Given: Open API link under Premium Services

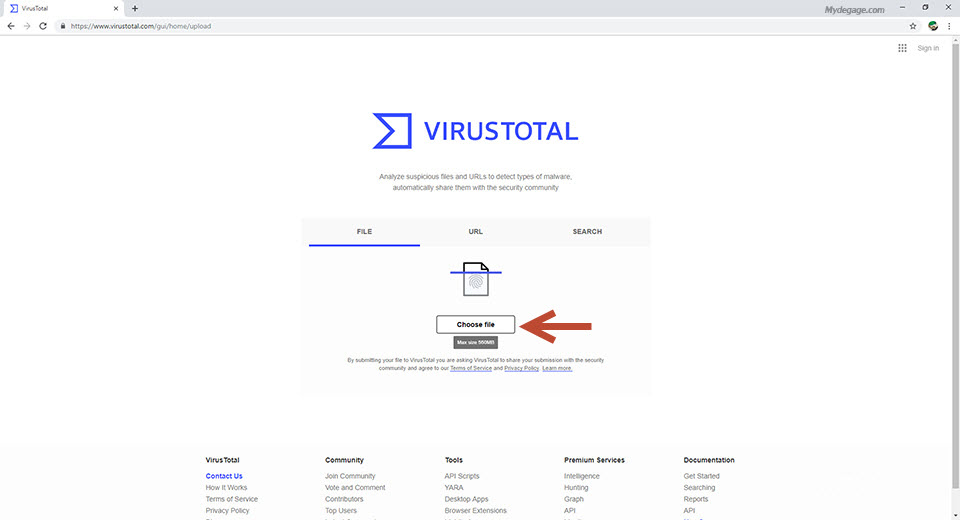Looking at the screenshot, I should tap(569, 511).
